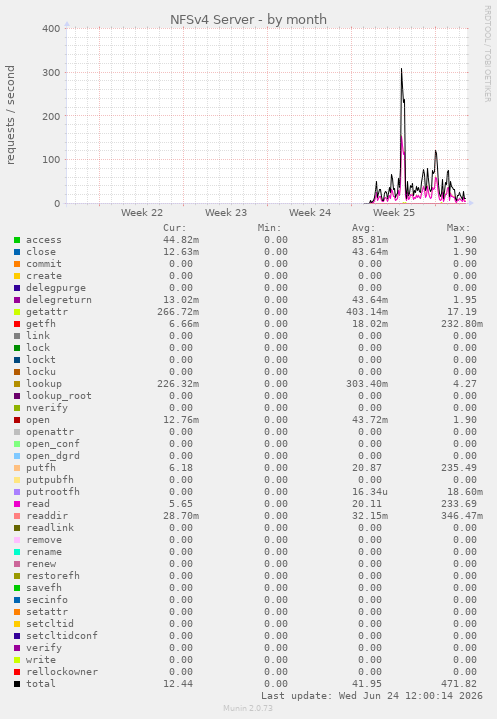Select the total average 41.95

367,684
